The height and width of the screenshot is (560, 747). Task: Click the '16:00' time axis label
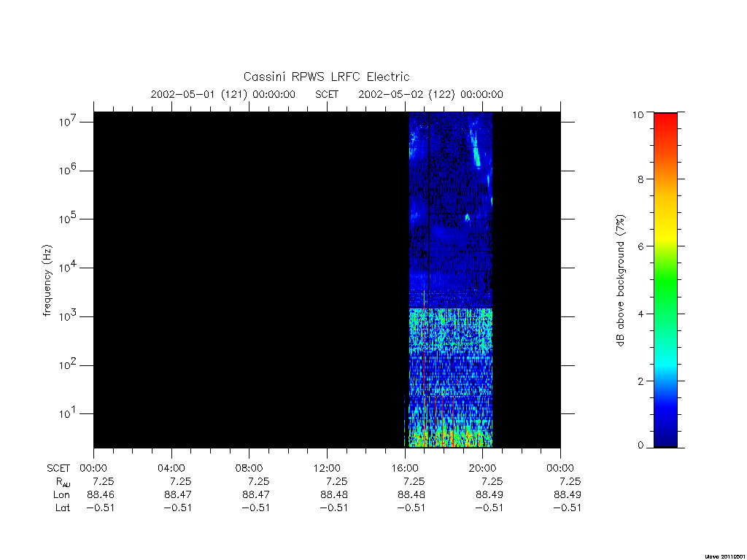[x=405, y=468]
